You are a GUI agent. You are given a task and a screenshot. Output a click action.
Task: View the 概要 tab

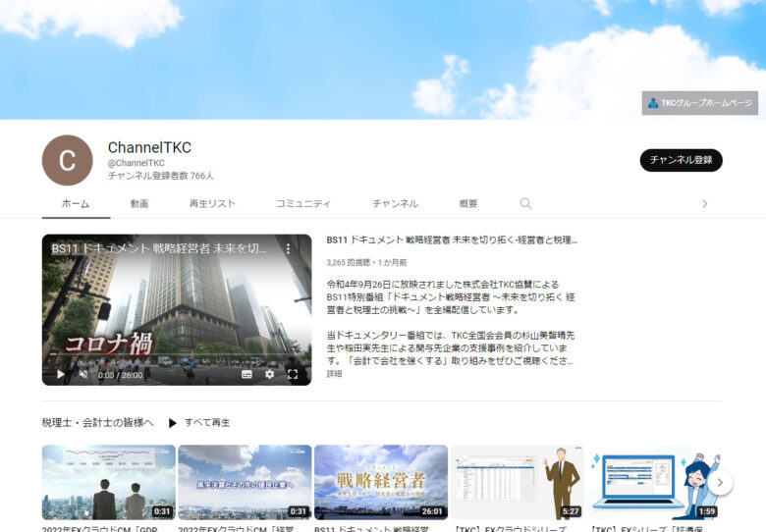[468, 203]
